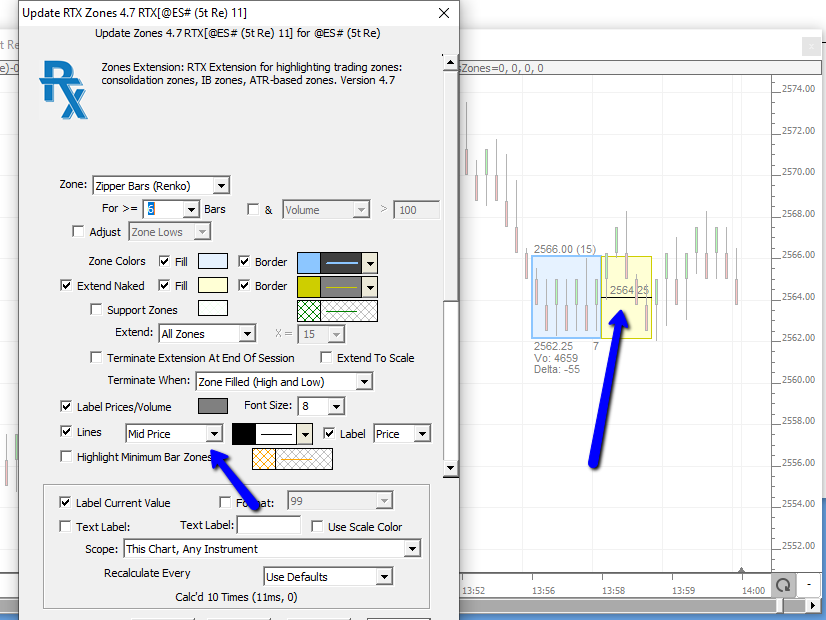Enable the & Volume condition checkbox
The image size is (826, 620).
tap(253, 210)
